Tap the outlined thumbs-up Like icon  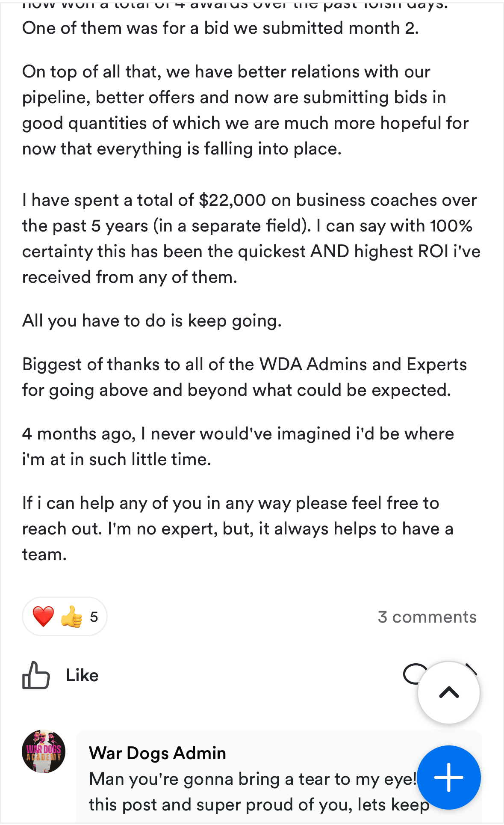point(36,675)
